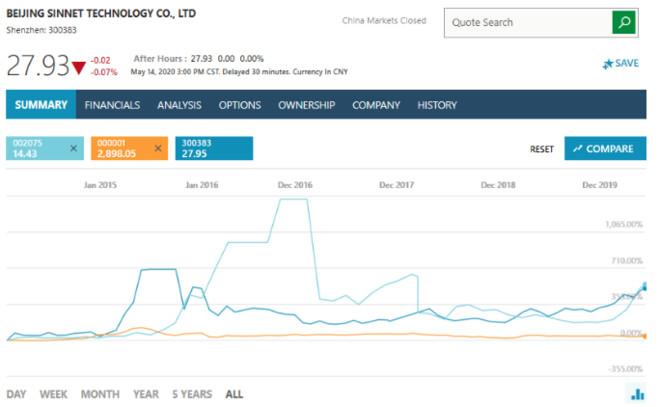Image resolution: width=660 pixels, height=407 pixels.
Task: Click the Dec 2019 axis label
Action: click(599, 185)
